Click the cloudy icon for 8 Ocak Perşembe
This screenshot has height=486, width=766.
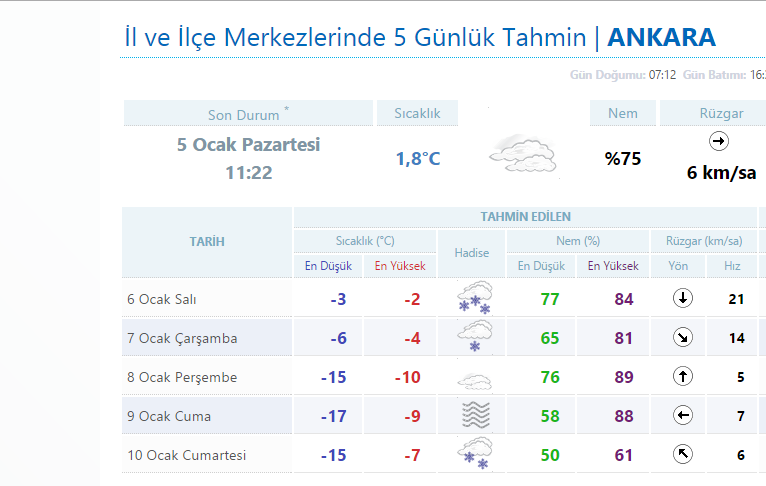[x=474, y=381]
